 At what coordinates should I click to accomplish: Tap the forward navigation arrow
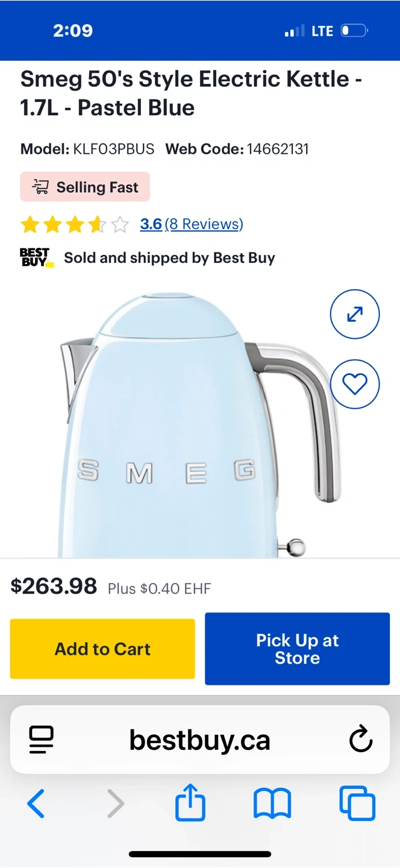(115, 804)
